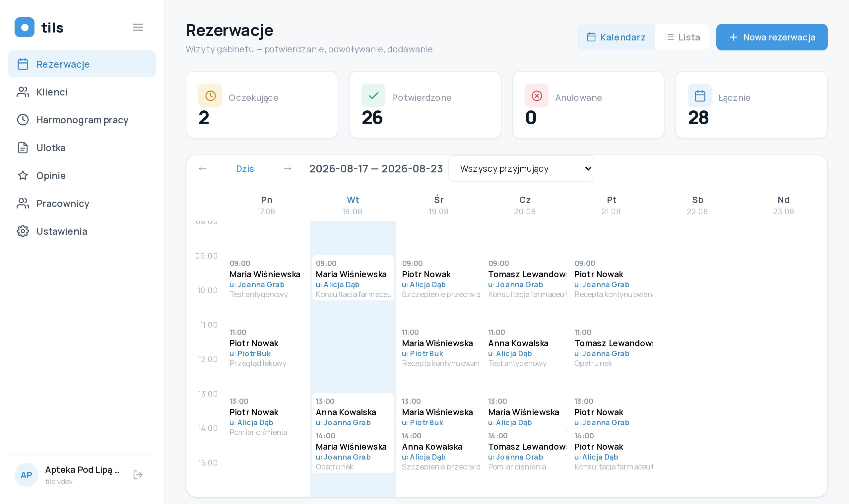
Task: Open Harmonogram pracy in the sidebar
Action: (x=82, y=120)
